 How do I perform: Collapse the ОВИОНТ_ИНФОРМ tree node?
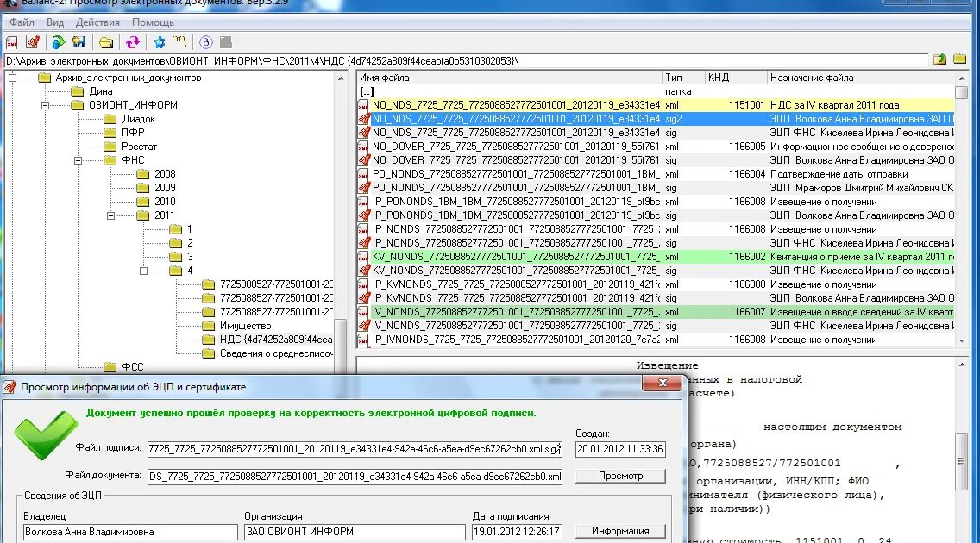[45, 105]
